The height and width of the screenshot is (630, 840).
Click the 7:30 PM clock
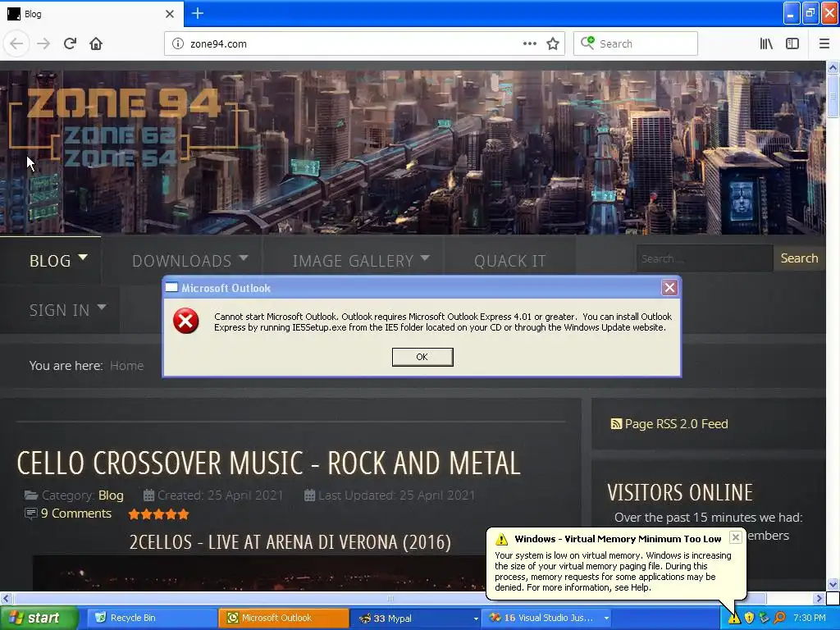click(809, 618)
